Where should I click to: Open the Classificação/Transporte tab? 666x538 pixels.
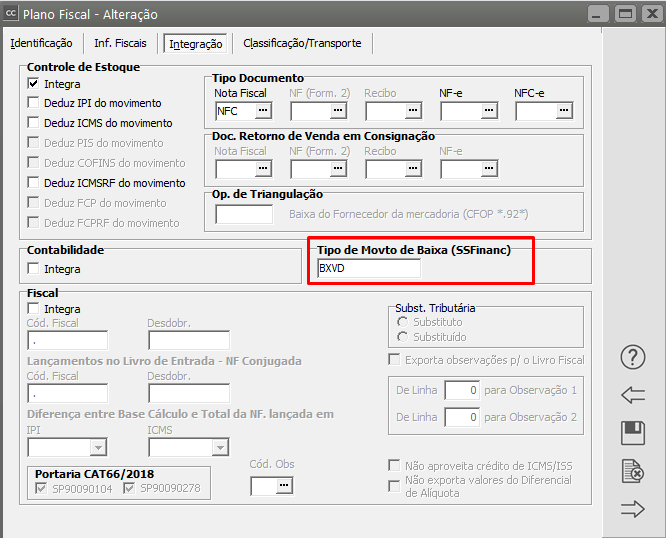click(302, 44)
